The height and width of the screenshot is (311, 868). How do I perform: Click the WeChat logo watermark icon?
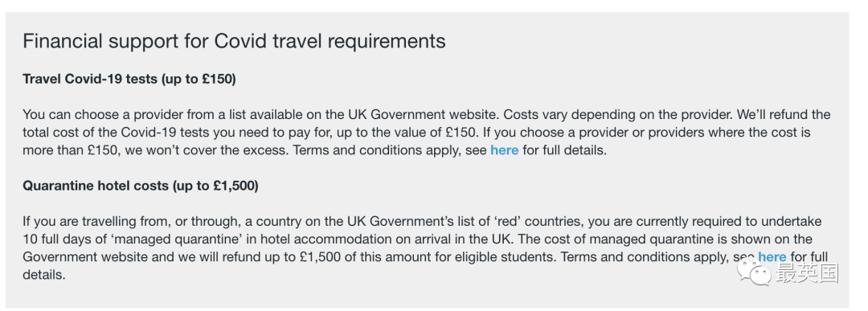753,272
